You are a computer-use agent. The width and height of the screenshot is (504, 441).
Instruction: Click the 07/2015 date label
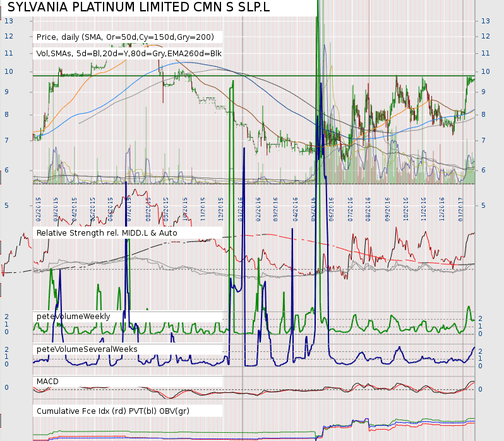(x=129, y=209)
